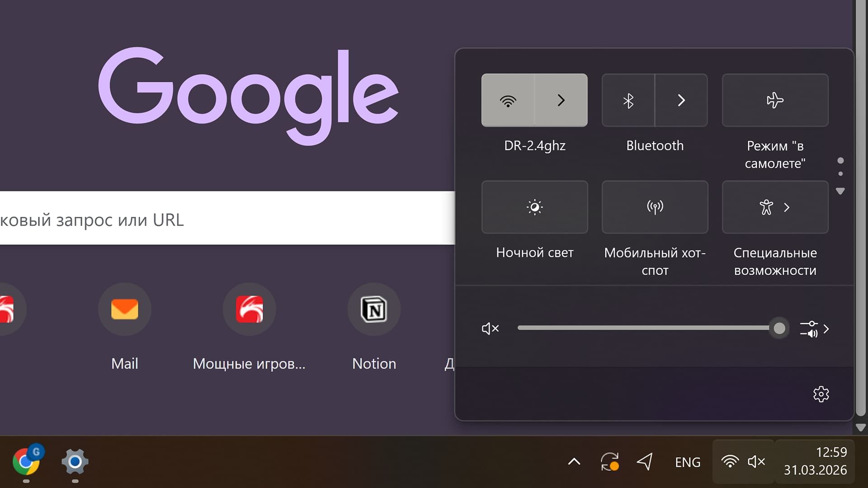The image size is (868, 488).
Task: Open Bluetooth devices list chevron
Action: click(x=681, y=100)
